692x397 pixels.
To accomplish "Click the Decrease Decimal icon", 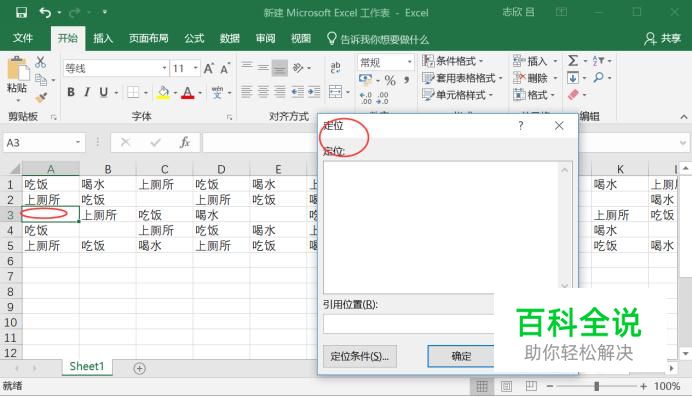I will click(x=382, y=97).
